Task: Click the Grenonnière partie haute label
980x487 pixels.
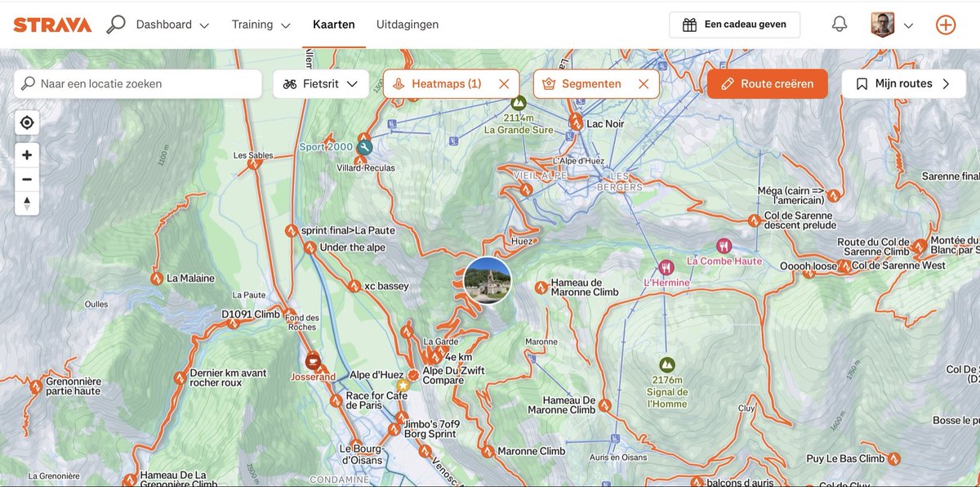Action: pos(73,386)
